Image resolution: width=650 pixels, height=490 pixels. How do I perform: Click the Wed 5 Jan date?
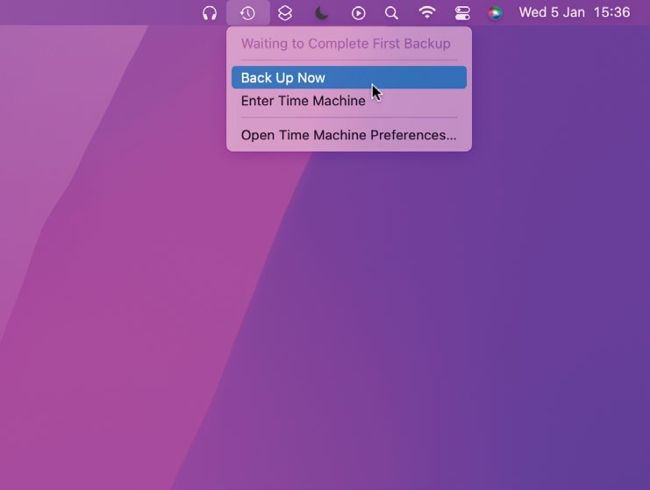(x=551, y=13)
